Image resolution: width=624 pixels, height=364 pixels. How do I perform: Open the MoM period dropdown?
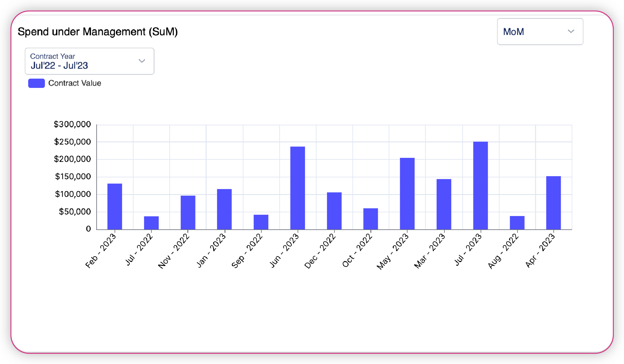tap(539, 32)
